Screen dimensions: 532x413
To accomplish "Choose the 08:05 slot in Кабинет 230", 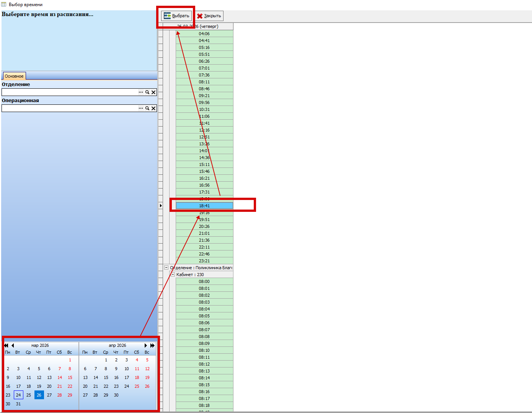I will (204, 316).
